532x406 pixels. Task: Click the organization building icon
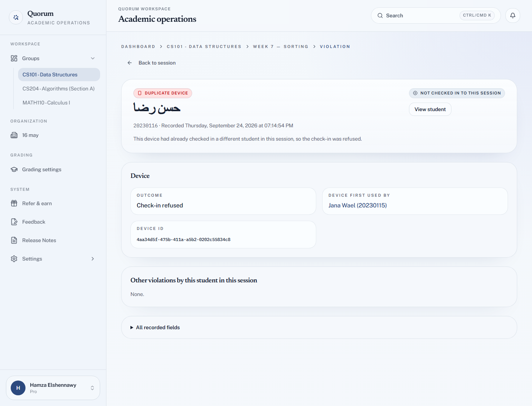click(14, 135)
